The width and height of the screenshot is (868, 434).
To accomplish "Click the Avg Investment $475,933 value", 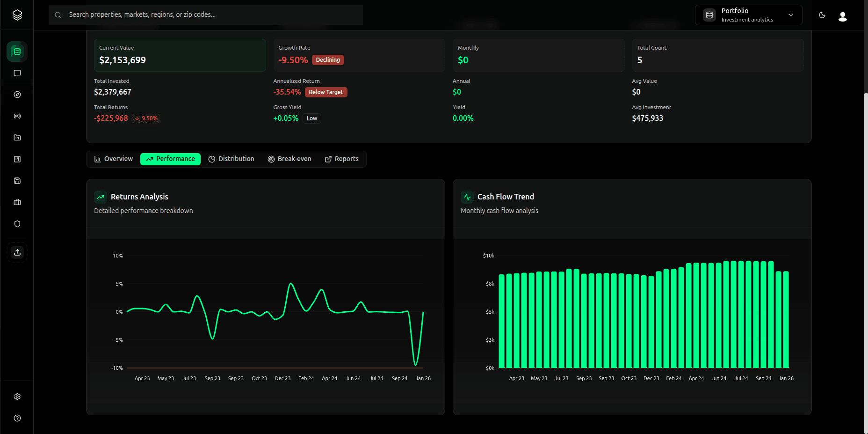I will pos(648,118).
